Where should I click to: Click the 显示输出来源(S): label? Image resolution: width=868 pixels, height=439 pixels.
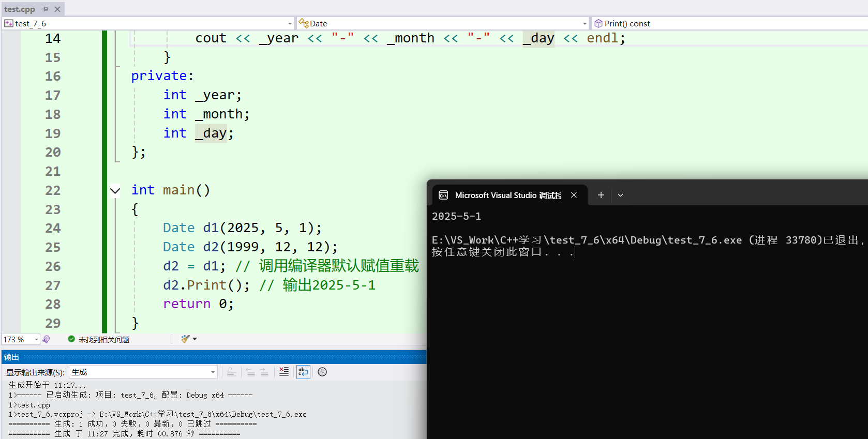[x=35, y=372]
